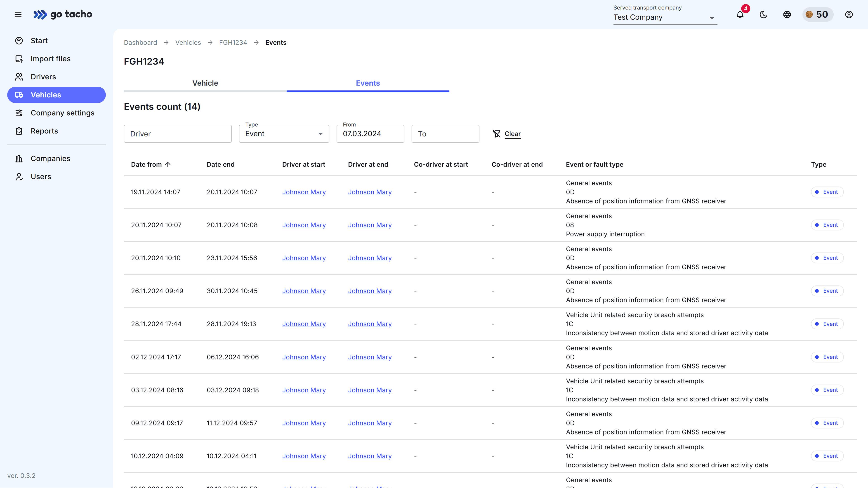Go to Start in sidebar
868x488 pixels.
pyautogui.click(x=56, y=41)
